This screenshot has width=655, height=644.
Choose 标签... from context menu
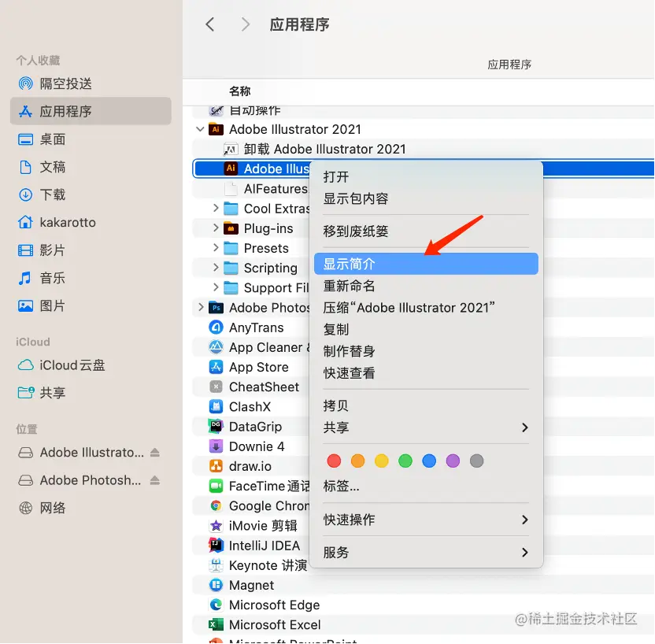(426, 486)
